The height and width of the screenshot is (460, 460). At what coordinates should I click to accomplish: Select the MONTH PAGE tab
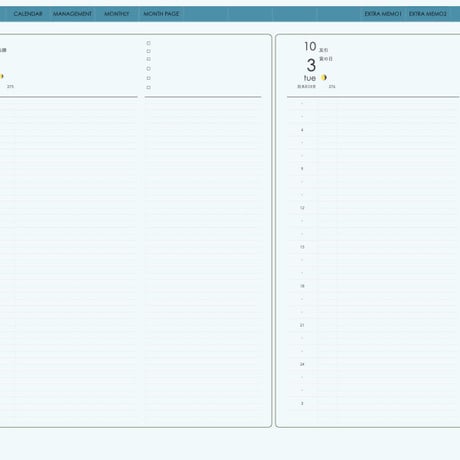pyautogui.click(x=161, y=14)
